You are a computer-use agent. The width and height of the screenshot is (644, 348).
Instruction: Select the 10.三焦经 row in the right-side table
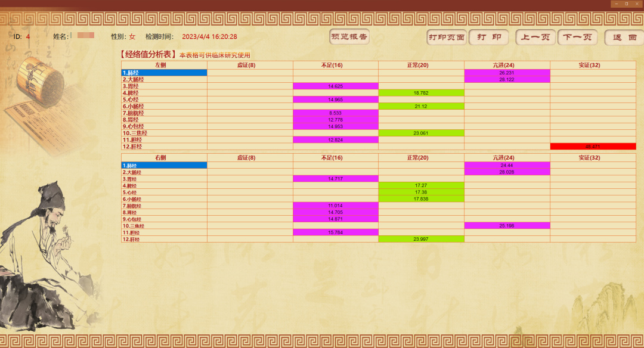[x=164, y=226]
